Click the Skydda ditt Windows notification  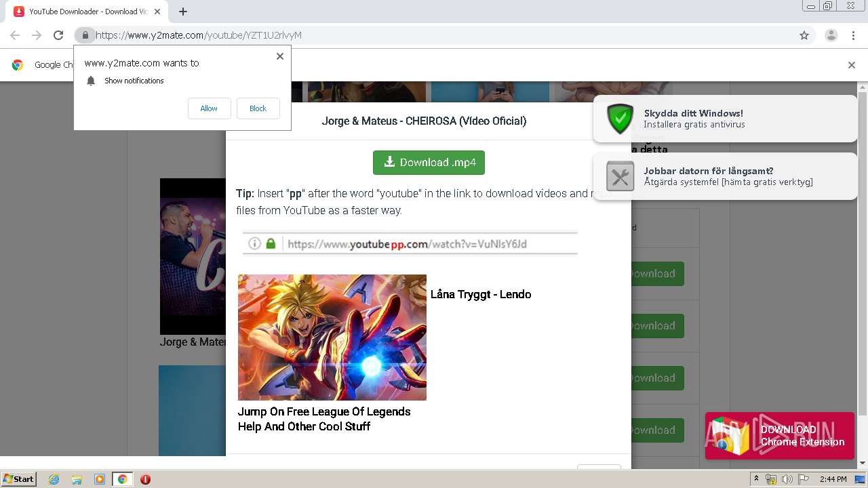pyautogui.click(x=725, y=119)
